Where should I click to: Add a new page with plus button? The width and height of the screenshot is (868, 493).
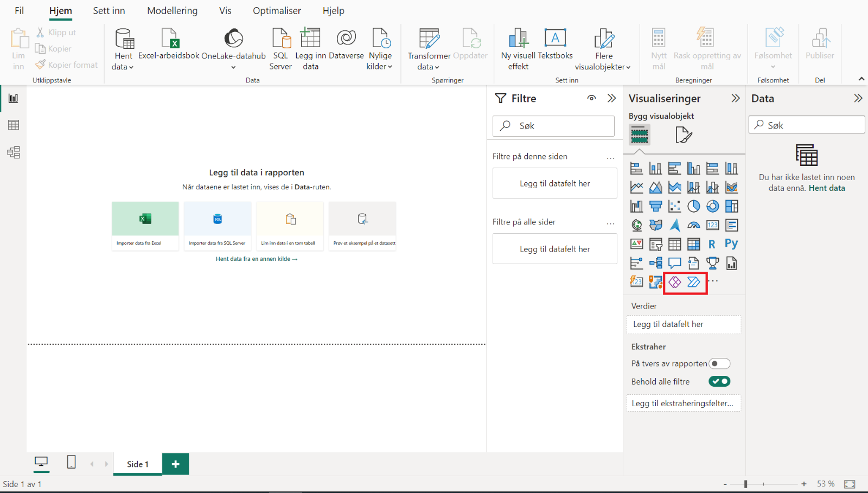click(175, 464)
